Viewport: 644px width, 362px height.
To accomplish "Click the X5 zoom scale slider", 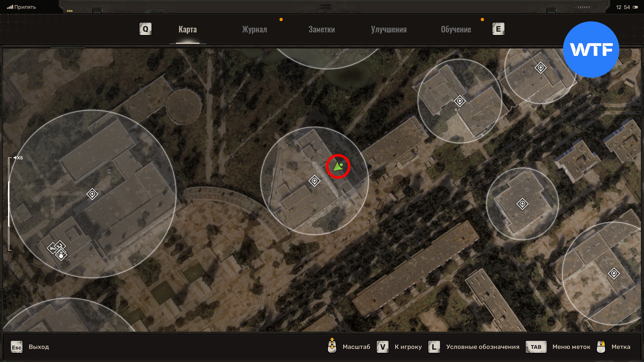I will click(x=10, y=204).
